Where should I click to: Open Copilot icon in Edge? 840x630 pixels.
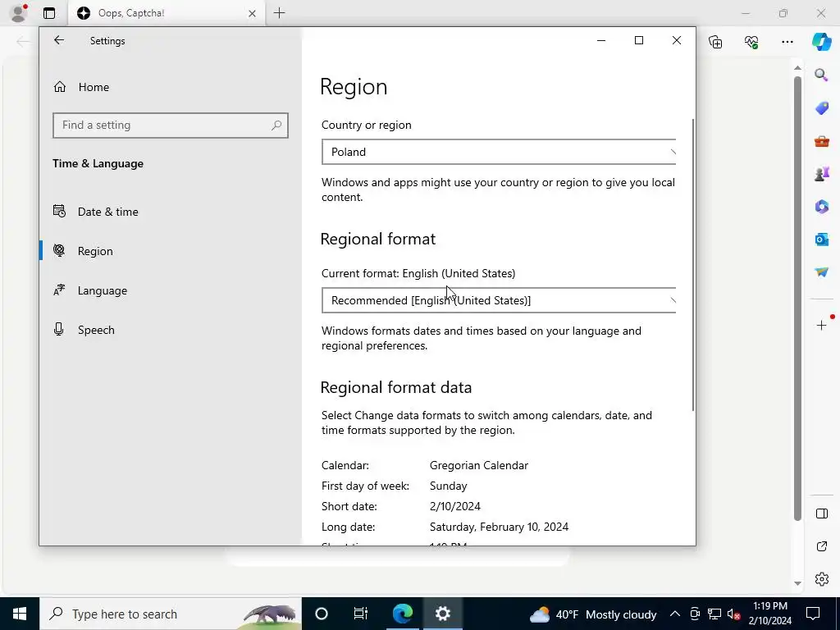(821, 42)
